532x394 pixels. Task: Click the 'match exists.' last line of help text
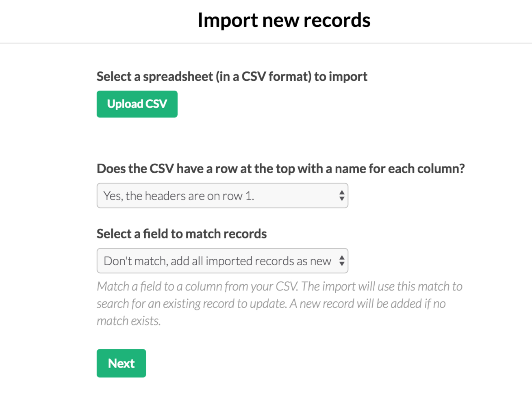pyautogui.click(x=128, y=321)
